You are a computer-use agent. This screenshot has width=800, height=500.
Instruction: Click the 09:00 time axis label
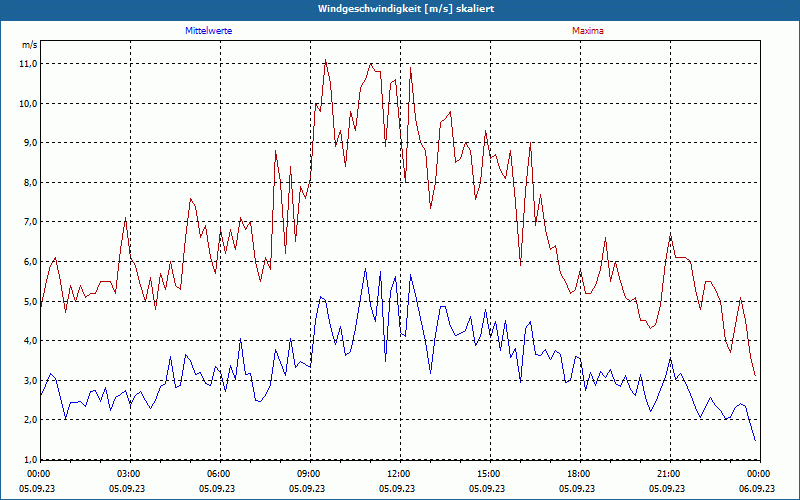pyautogui.click(x=307, y=474)
